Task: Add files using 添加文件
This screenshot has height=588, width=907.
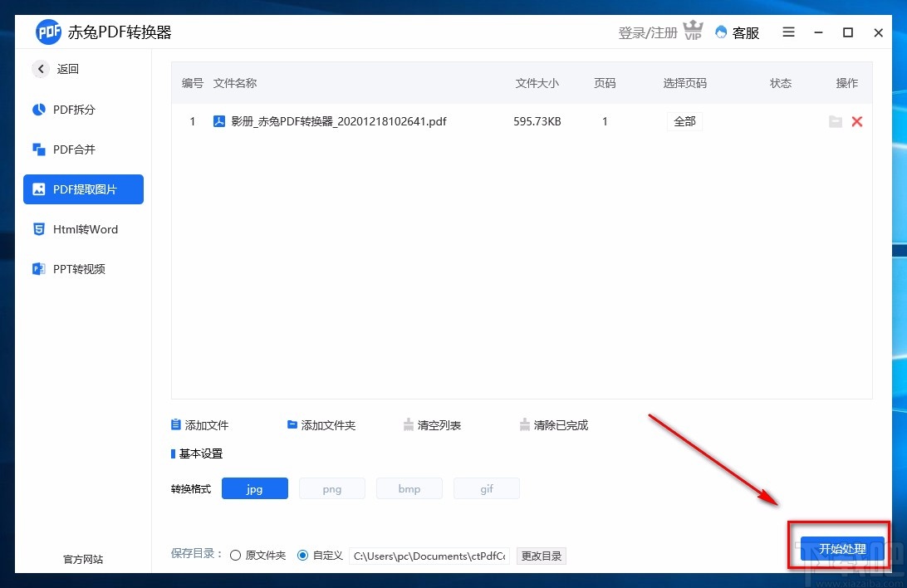Action: tap(199, 424)
